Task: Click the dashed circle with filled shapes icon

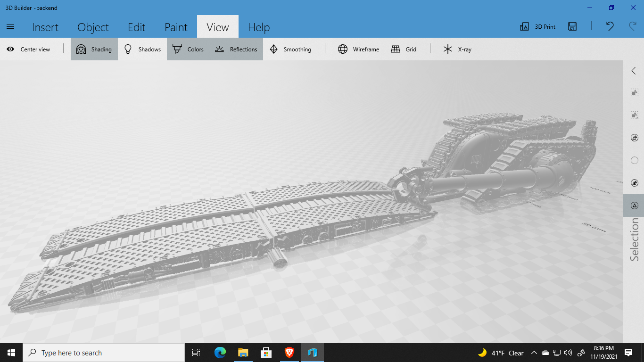Action: tap(635, 183)
